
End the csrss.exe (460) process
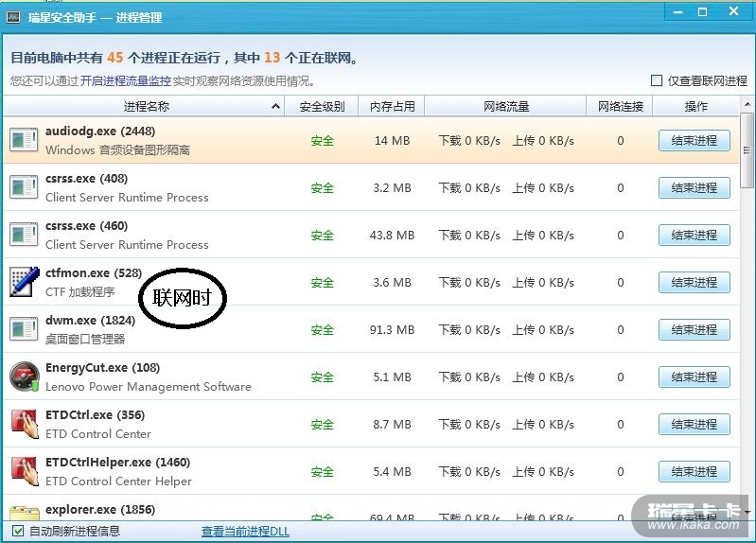[694, 235]
